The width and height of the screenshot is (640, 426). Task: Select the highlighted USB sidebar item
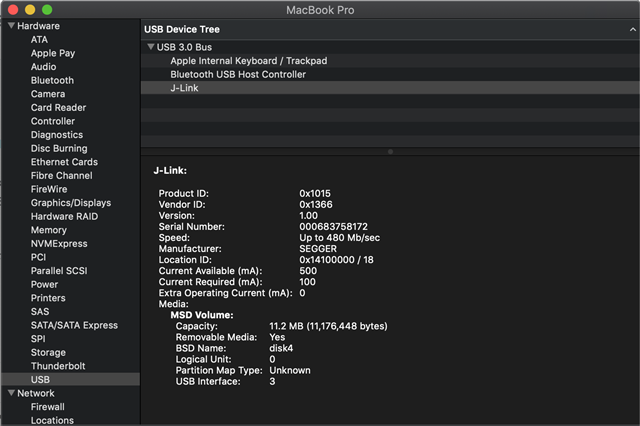[70, 379]
